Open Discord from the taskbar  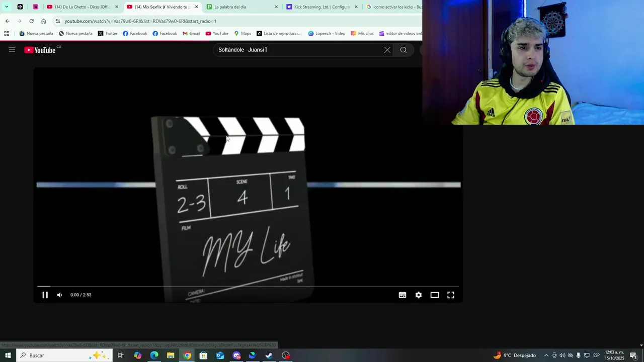(x=236, y=355)
